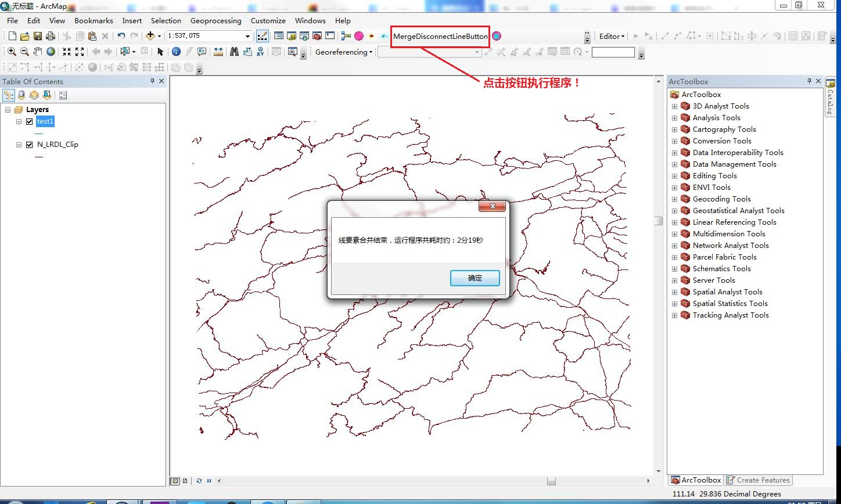
Task: Create a new map document
Action: 12,36
